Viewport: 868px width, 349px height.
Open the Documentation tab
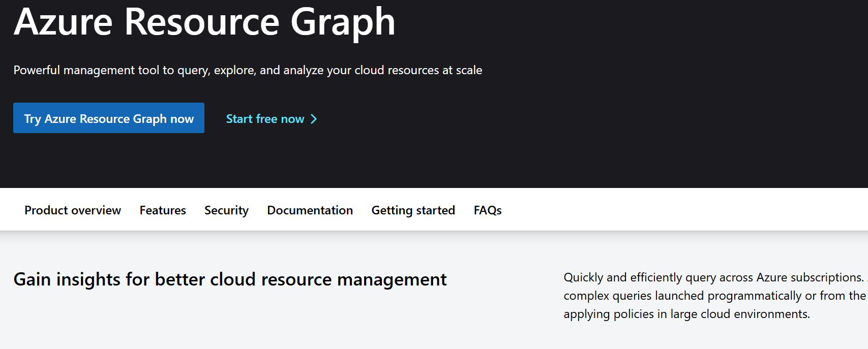(x=310, y=210)
